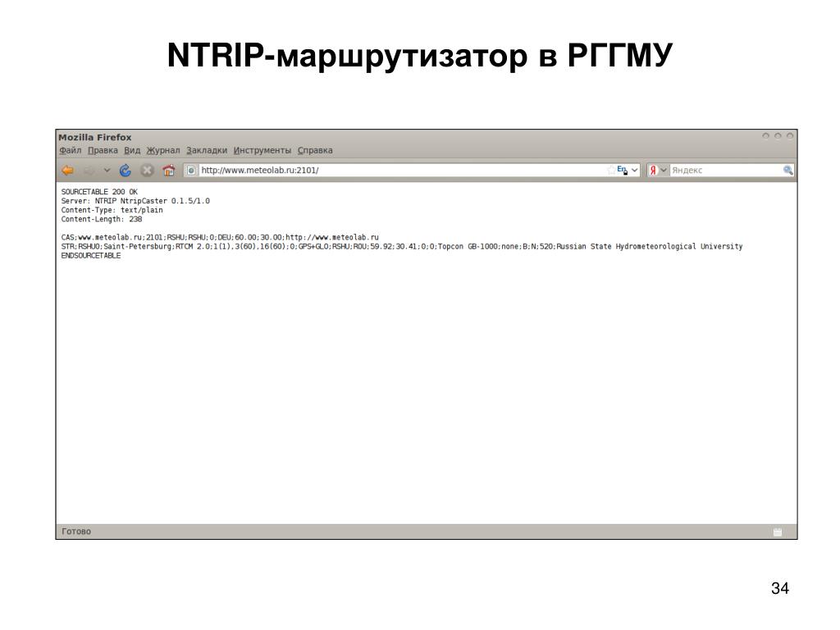Click the Back arrow navigation button
Viewport: 840px width, 630px height.
click(68, 171)
